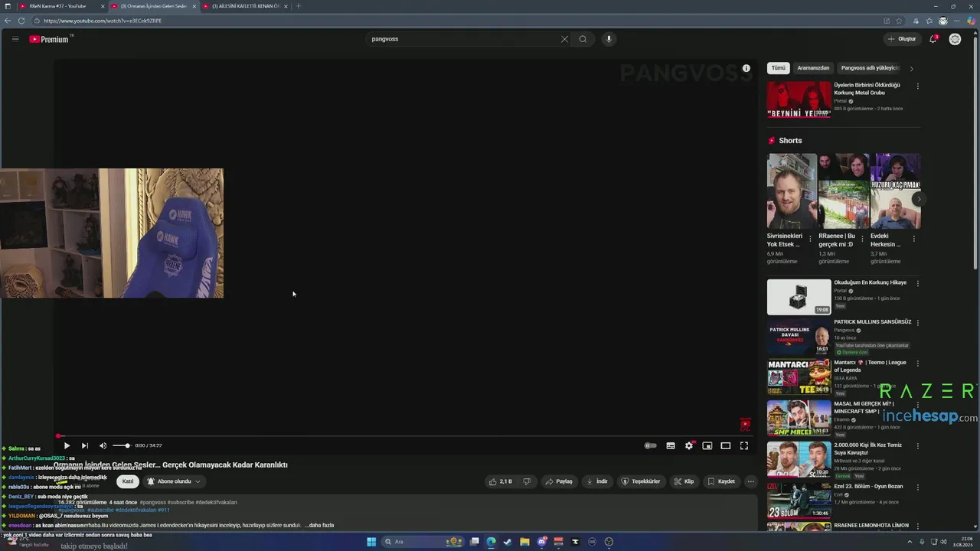Open options for PATRICK MULLINS SANSÜRSÜZ
Viewport: 980px width, 551px height.
(917, 323)
